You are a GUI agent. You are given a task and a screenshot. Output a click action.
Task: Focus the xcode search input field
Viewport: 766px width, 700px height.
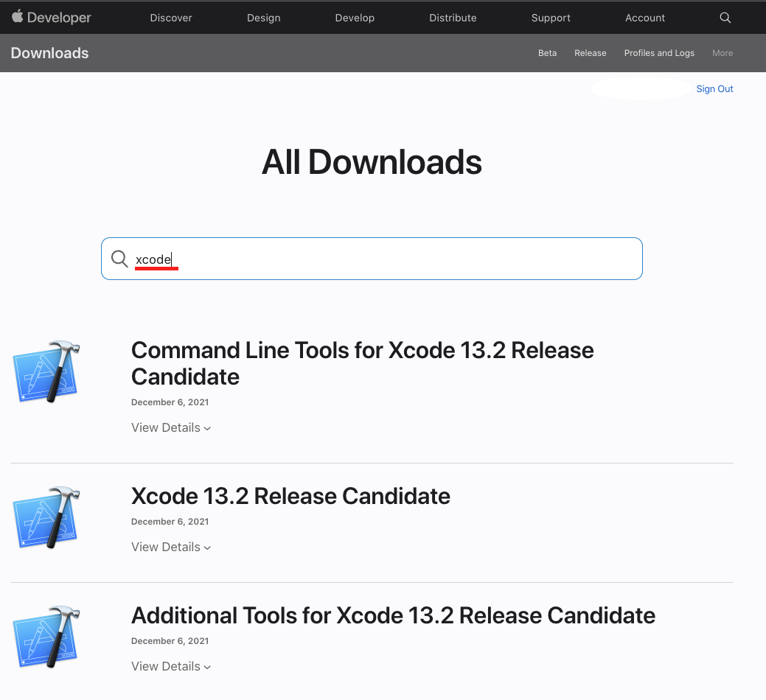pyautogui.click(x=383, y=259)
